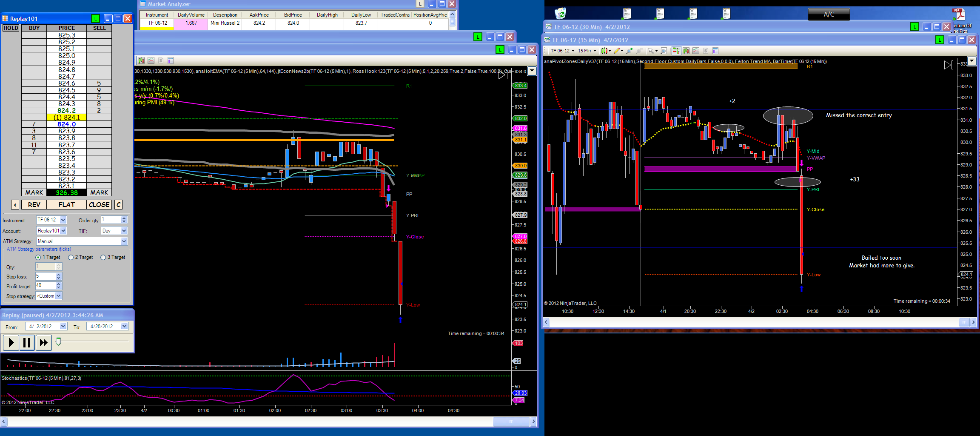
Task: Open 15 Min interval selector in chart toolbar
Action: point(587,51)
